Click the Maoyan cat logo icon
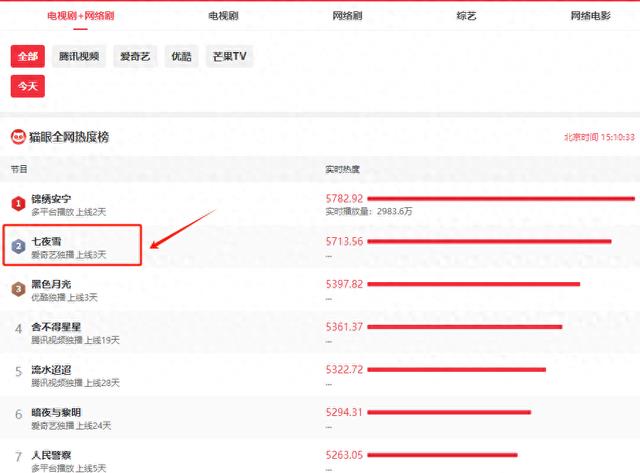The image size is (640, 473). tap(18, 137)
